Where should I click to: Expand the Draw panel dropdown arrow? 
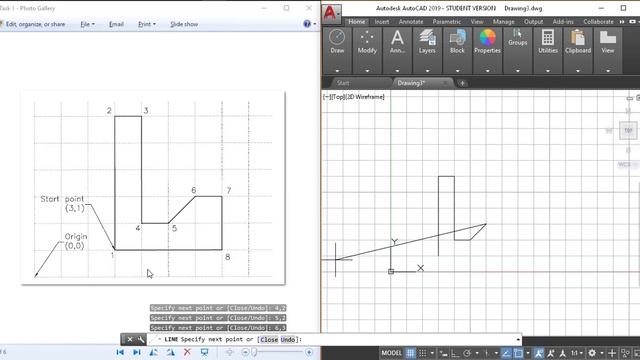337,71
